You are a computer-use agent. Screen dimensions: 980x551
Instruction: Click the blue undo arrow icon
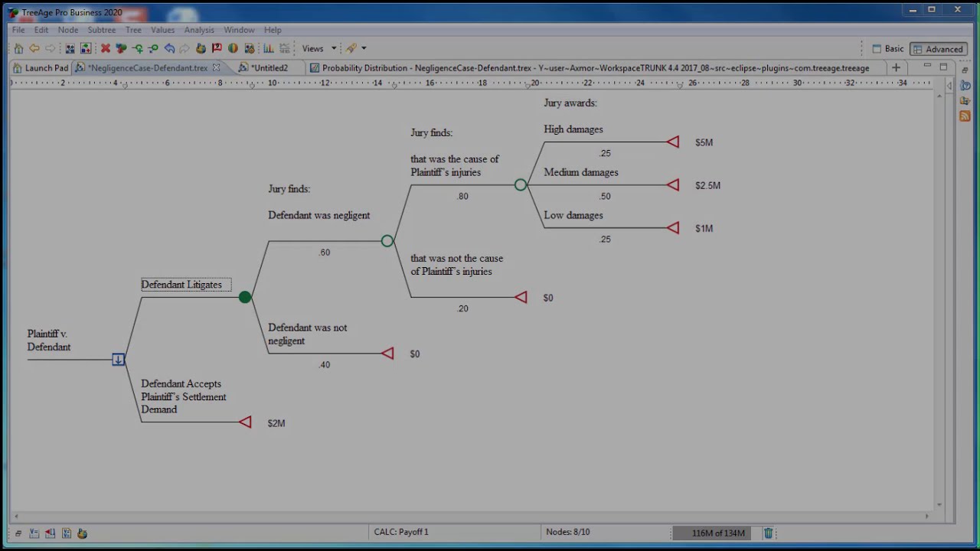[x=169, y=48]
